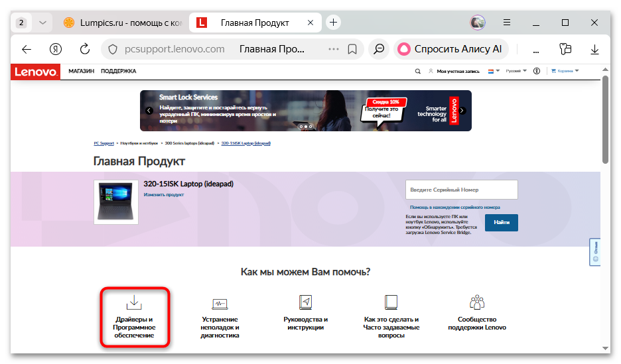Go back with browser back arrow

point(27,49)
